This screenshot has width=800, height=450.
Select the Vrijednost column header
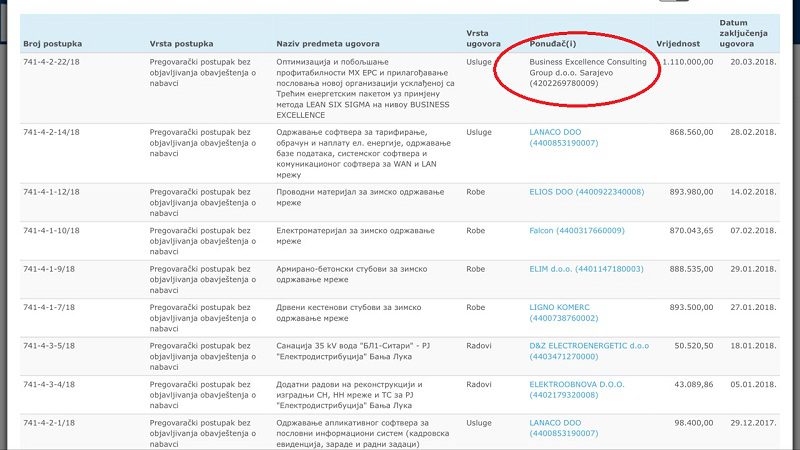point(678,44)
